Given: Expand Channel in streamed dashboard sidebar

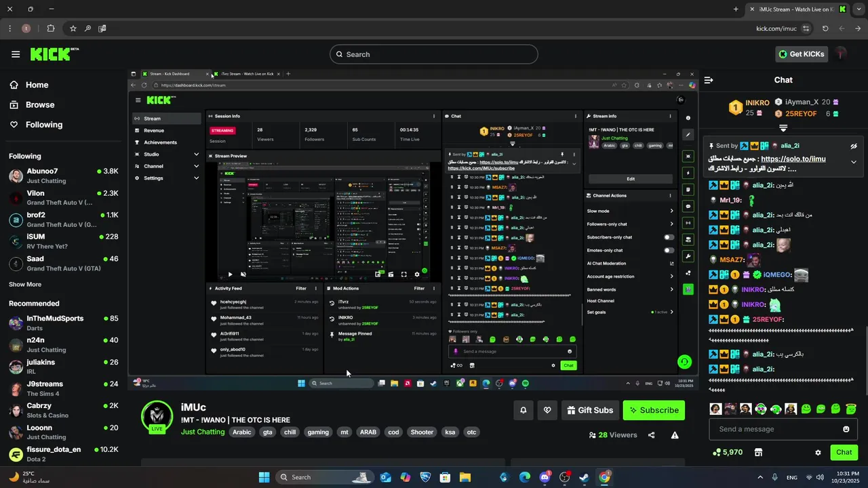Looking at the screenshot, I should (167, 166).
